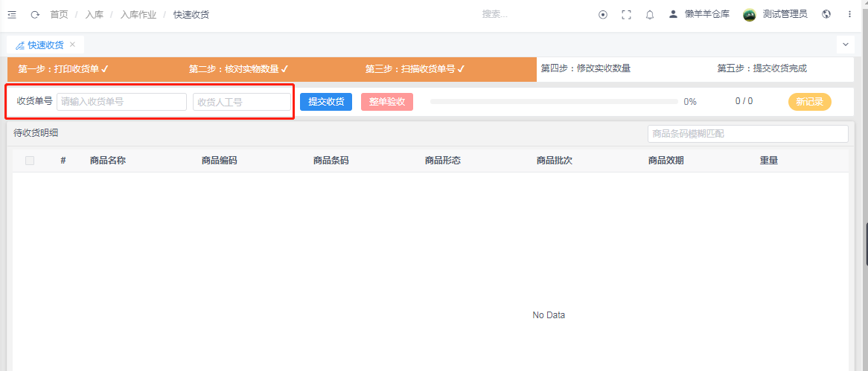Click the 新记录 button
Screen dimensions: 868x371
click(810, 102)
